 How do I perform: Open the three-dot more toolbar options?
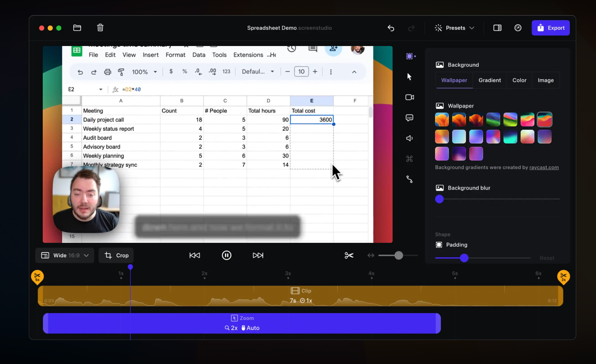pyautogui.click(x=331, y=72)
